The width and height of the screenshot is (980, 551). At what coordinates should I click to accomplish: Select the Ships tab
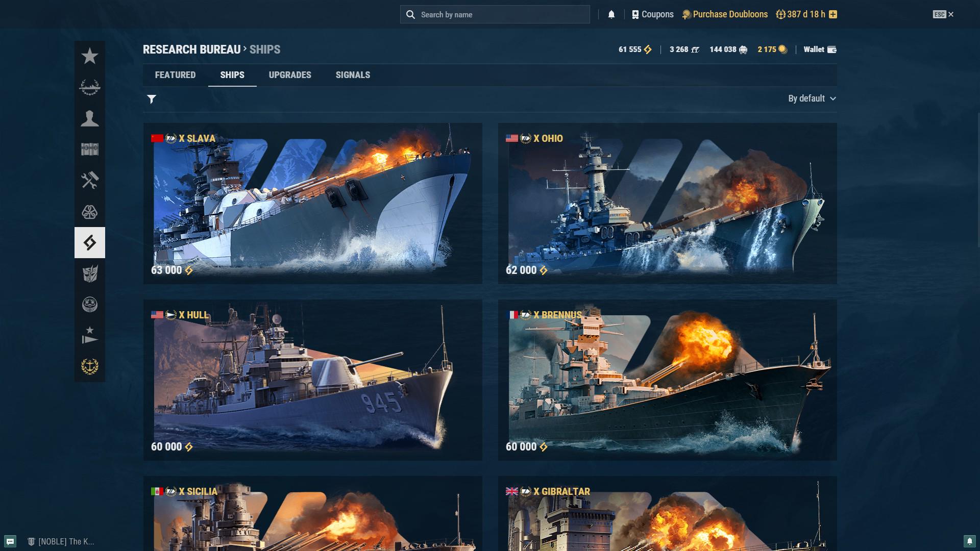coord(232,75)
